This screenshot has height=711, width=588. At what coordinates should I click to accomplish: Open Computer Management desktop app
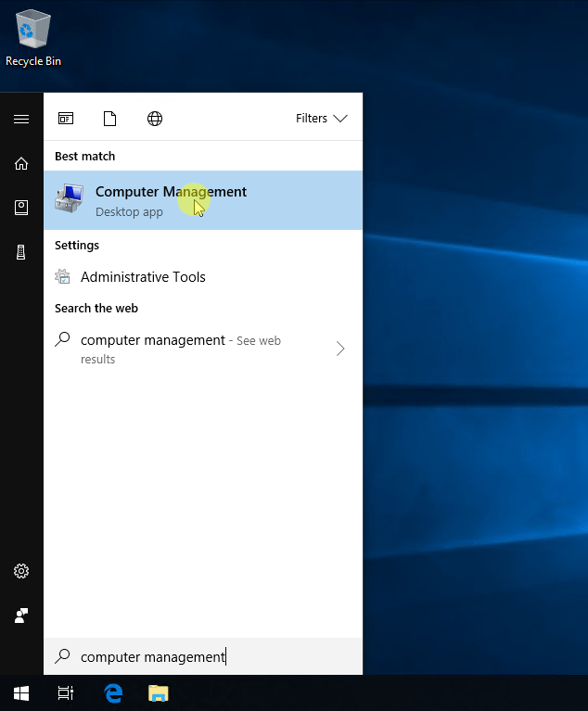click(x=203, y=200)
